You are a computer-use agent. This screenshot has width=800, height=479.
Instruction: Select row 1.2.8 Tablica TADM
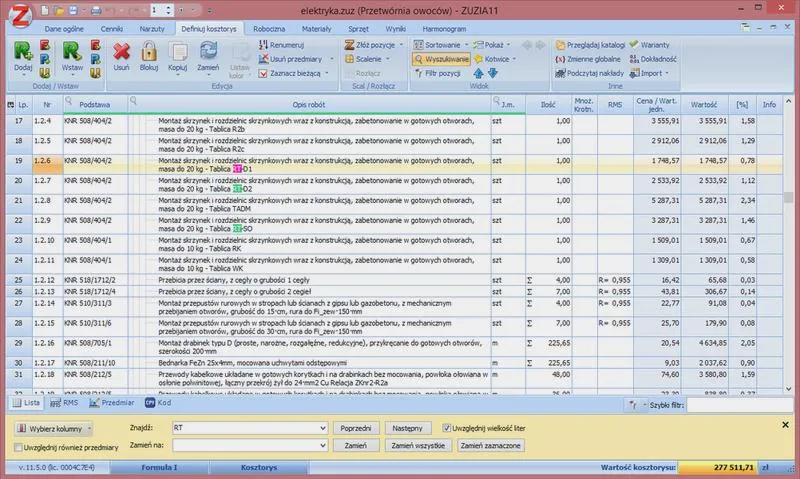click(x=394, y=205)
